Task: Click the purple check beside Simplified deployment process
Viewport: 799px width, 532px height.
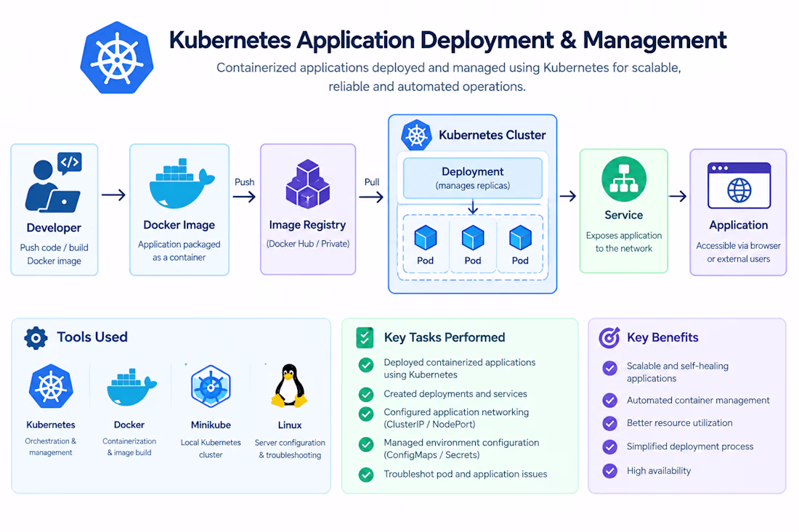Action: click(x=610, y=447)
